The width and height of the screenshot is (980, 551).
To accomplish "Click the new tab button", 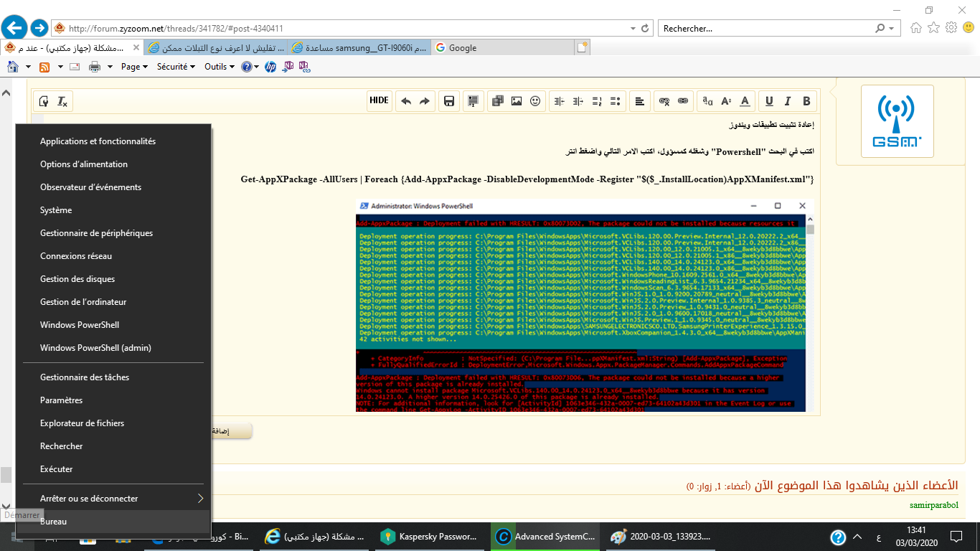I will (582, 47).
